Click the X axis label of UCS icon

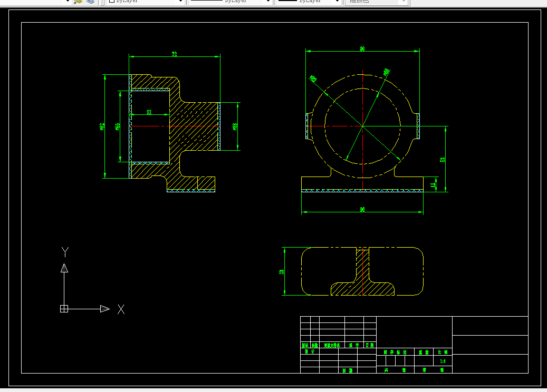[x=121, y=309]
